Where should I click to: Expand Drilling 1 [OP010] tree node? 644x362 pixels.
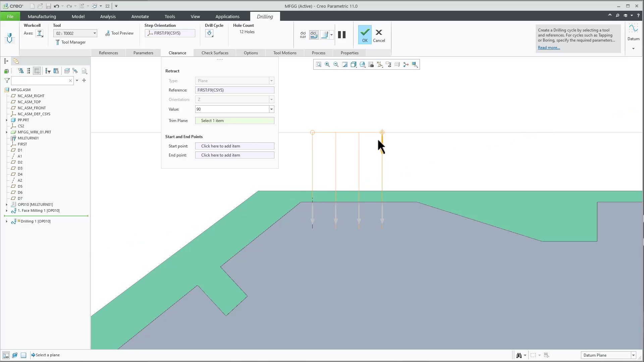(6, 221)
